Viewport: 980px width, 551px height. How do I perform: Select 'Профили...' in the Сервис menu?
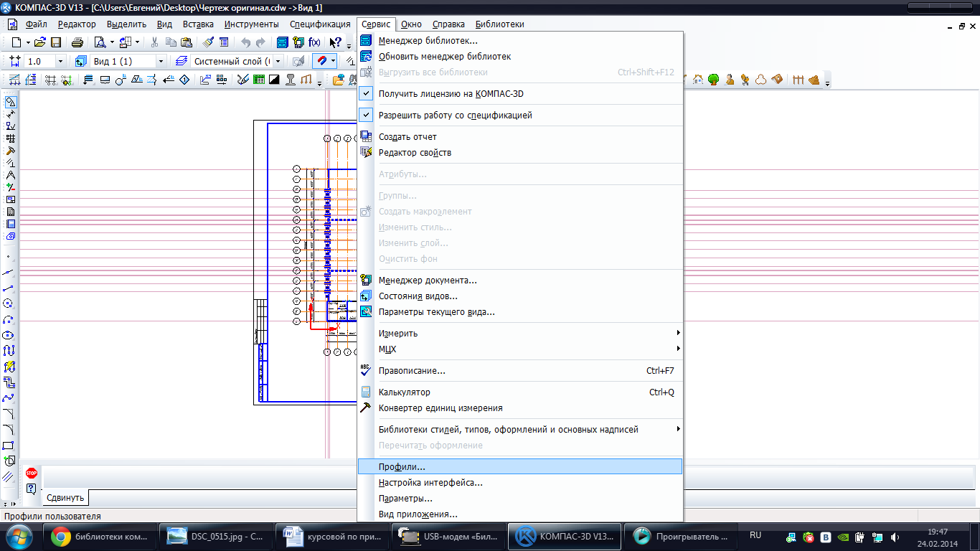(520, 467)
